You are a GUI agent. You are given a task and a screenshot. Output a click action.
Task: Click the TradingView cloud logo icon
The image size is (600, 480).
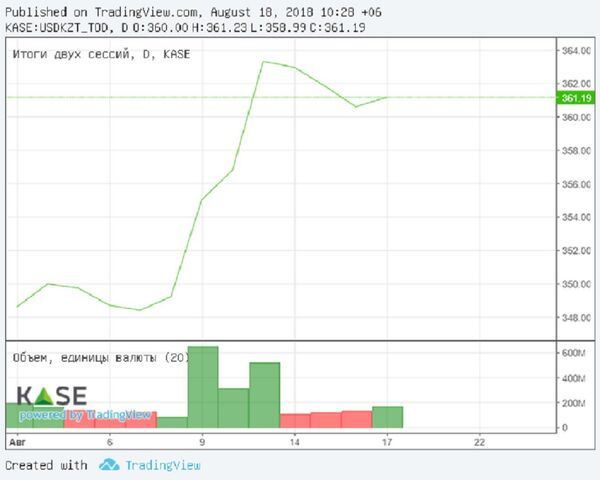(x=109, y=465)
